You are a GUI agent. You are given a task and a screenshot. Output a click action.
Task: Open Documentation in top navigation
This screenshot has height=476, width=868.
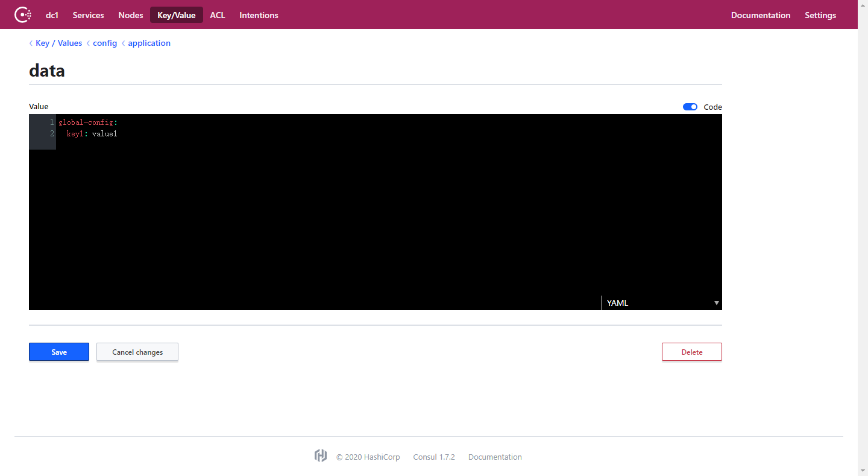click(x=761, y=15)
